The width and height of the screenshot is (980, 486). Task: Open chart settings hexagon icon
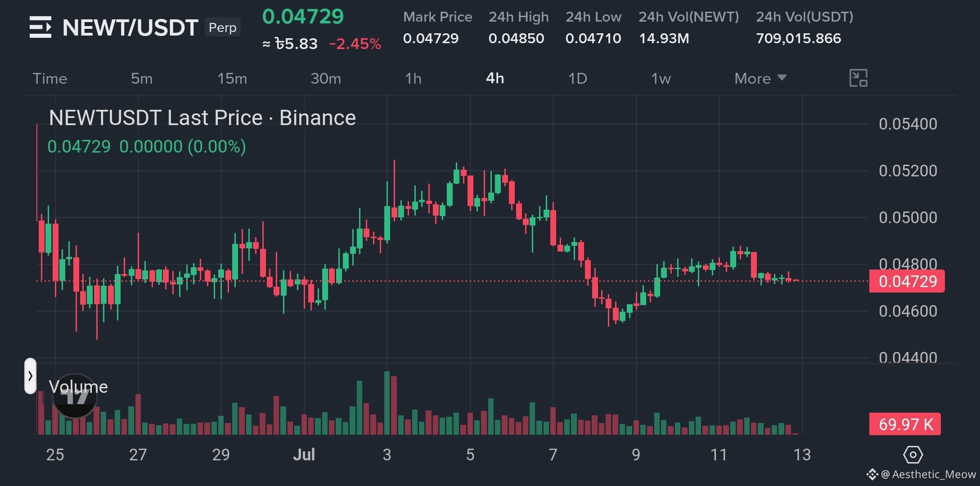[x=913, y=455]
